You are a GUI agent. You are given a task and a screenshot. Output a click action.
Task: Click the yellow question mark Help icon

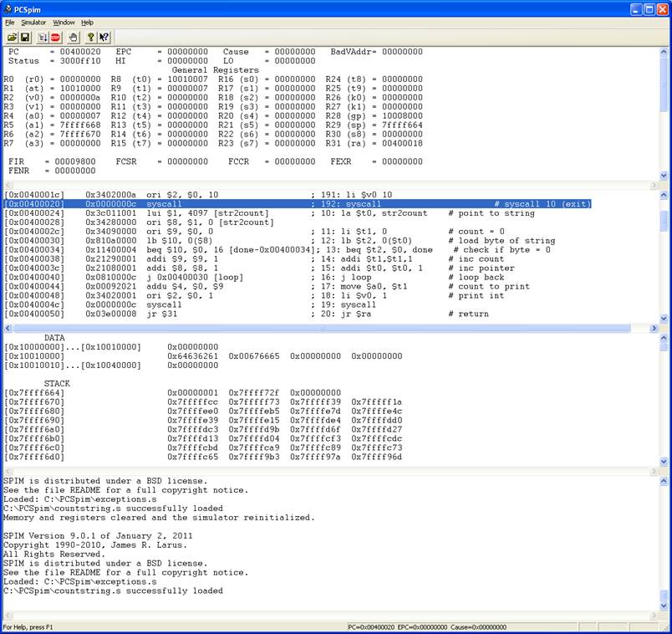click(x=90, y=38)
